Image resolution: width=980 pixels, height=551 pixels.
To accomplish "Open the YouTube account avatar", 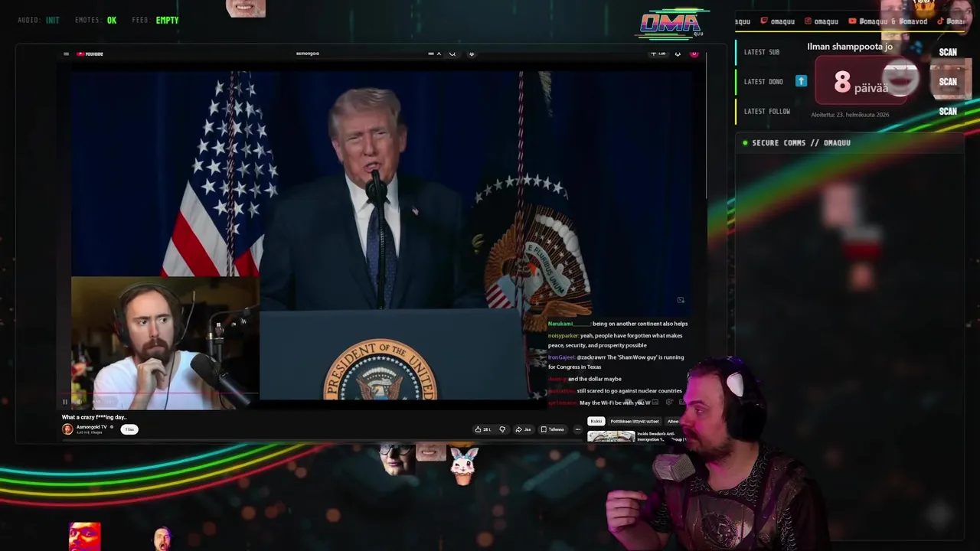I will [694, 54].
